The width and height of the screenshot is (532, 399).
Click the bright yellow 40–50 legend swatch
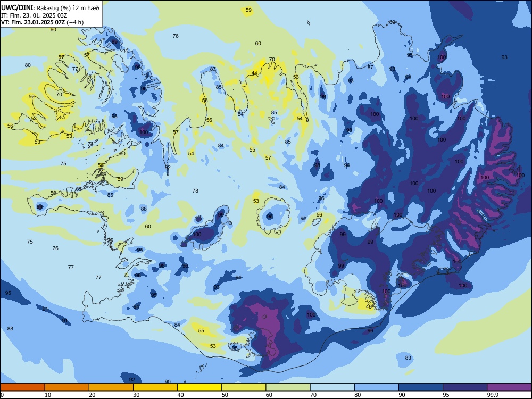click(199, 387)
